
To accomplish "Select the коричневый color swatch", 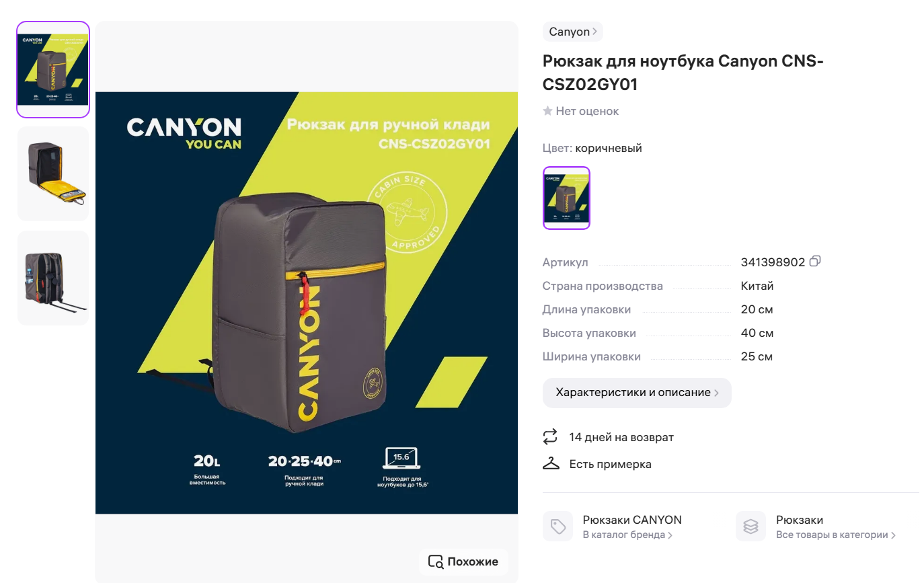I will pyautogui.click(x=566, y=198).
